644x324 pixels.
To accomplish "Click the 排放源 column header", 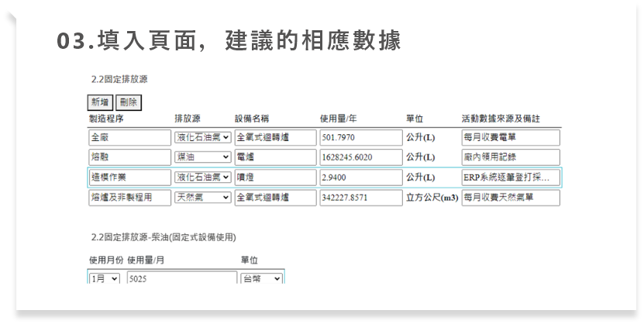I will coord(188,119).
